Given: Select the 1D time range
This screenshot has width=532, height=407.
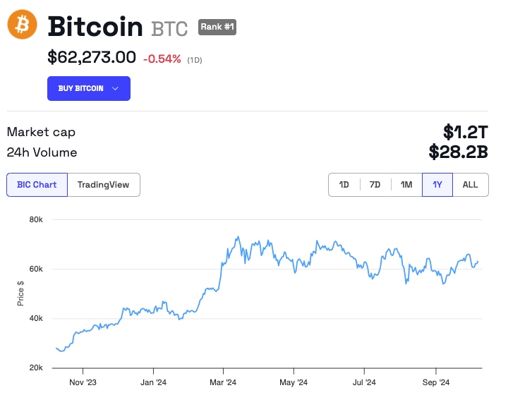Looking at the screenshot, I should 344,185.
